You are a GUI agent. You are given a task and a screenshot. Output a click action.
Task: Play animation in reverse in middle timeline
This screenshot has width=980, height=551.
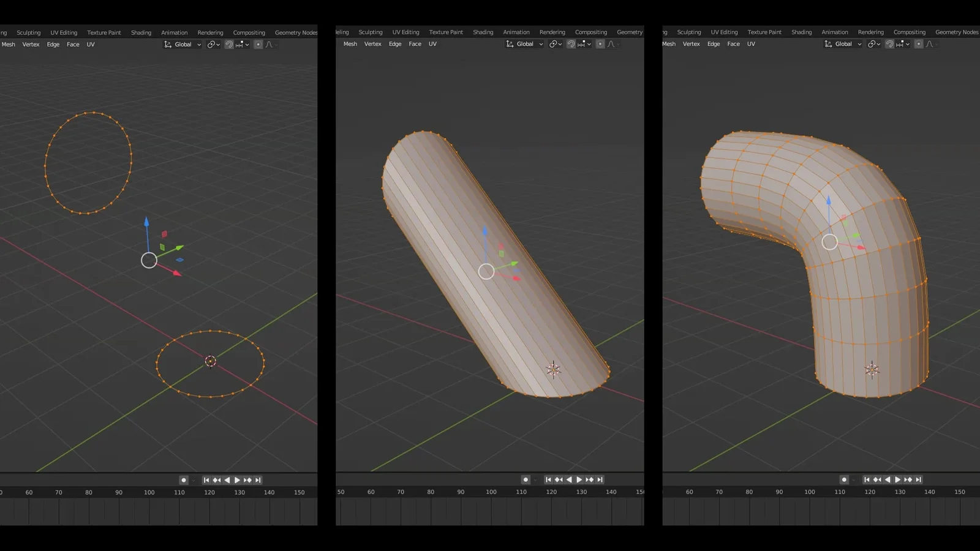point(569,480)
